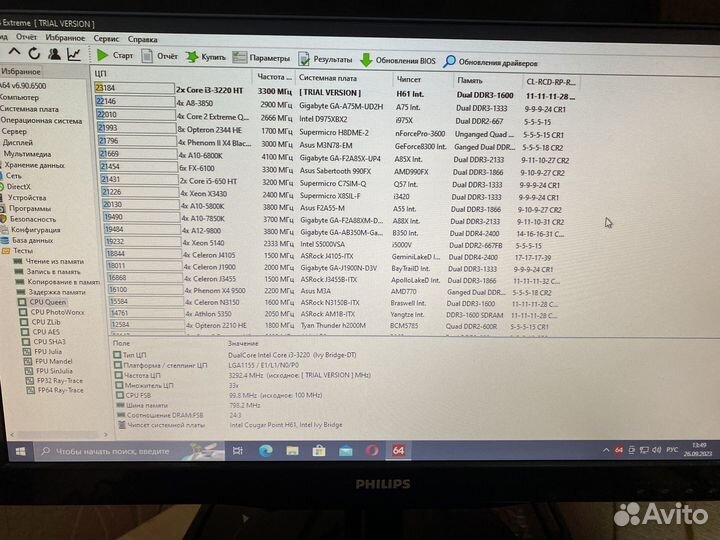Switch to the Избранное sidebar tab
The height and width of the screenshot is (540, 720).
[x=21, y=71]
